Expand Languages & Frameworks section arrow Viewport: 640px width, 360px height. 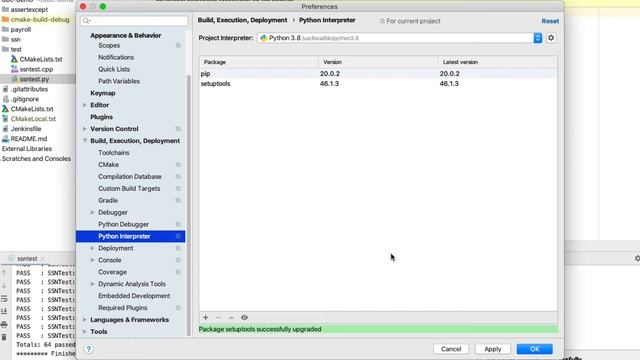click(84, 320)
